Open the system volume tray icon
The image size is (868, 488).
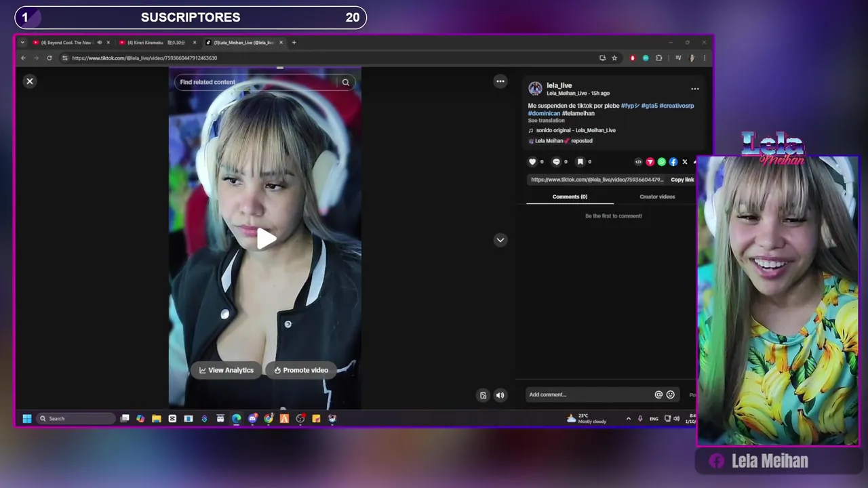pos(676,419)
